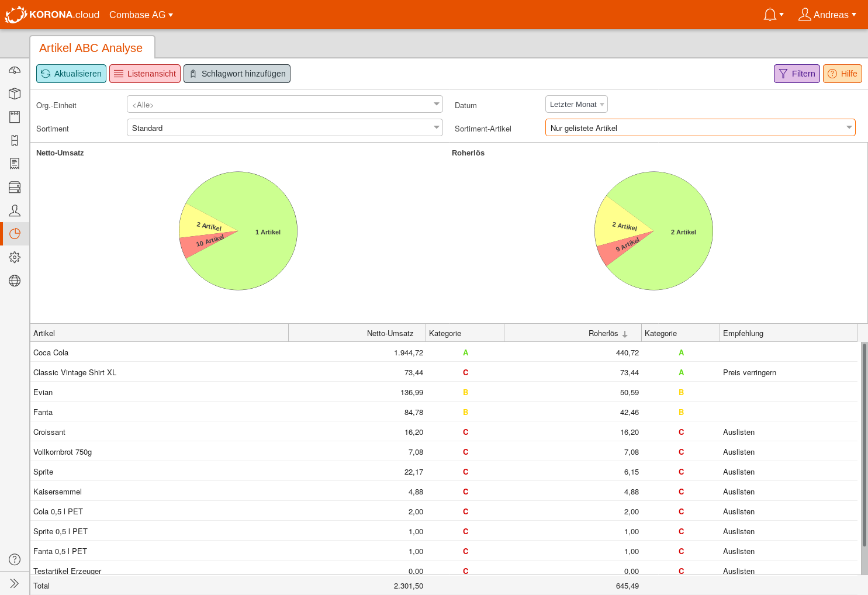The height and width of the screenshot is (595, 868).
Task: Click the Aktualisieren button
Action: (x=71, y=74)
